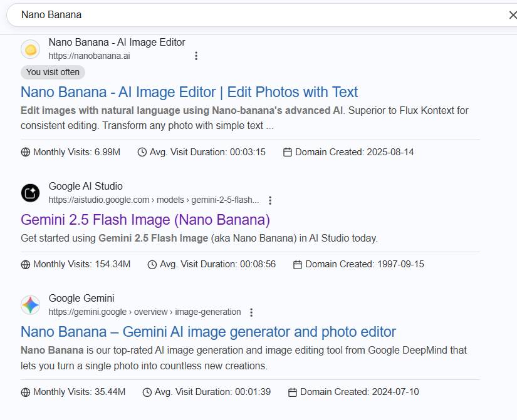517x420 pixels.
Task: Click 'Nano Banana - AI Image Editor' site name
Action: point(117,43)
